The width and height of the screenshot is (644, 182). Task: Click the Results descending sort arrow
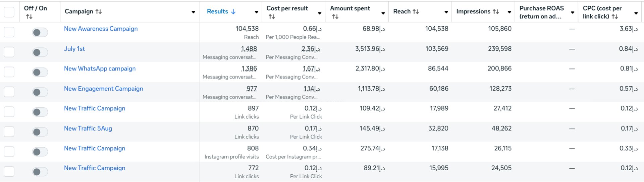(x=233, y=12)
